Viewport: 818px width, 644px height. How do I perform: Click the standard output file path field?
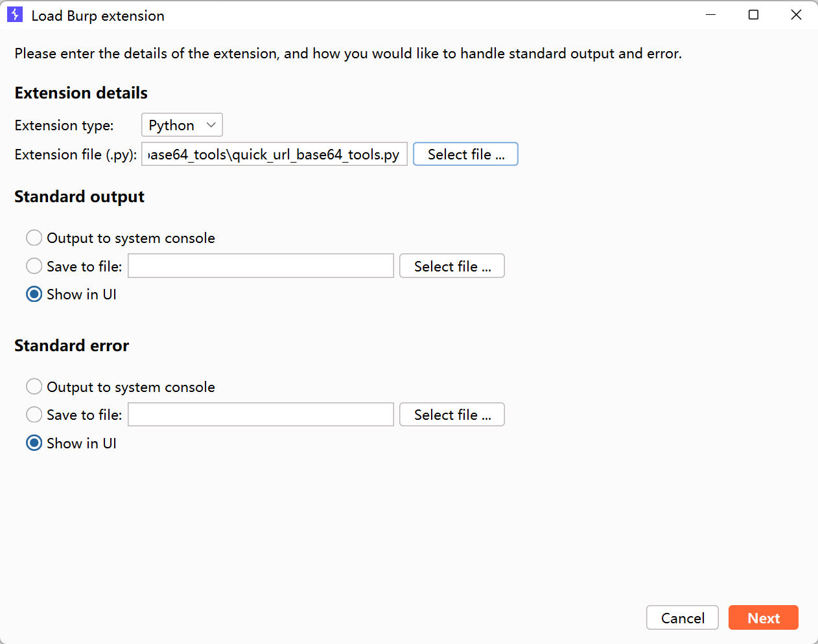pyautogui.click(x=261, y=266)
